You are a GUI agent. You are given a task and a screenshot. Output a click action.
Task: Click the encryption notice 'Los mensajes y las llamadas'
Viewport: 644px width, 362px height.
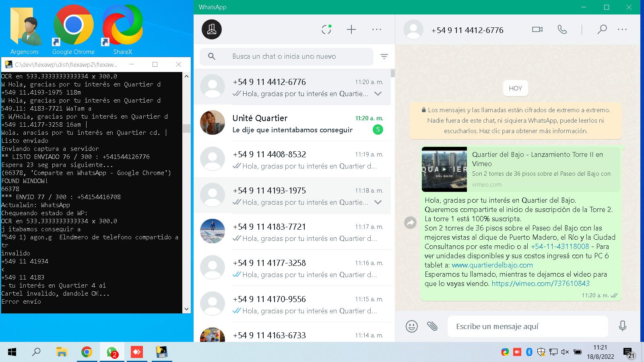tap(516, 121)
